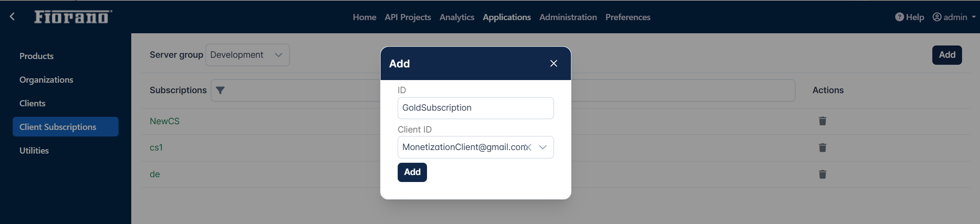Open the Administration menu
Screen dimensions: 980x224
(568, 17)
